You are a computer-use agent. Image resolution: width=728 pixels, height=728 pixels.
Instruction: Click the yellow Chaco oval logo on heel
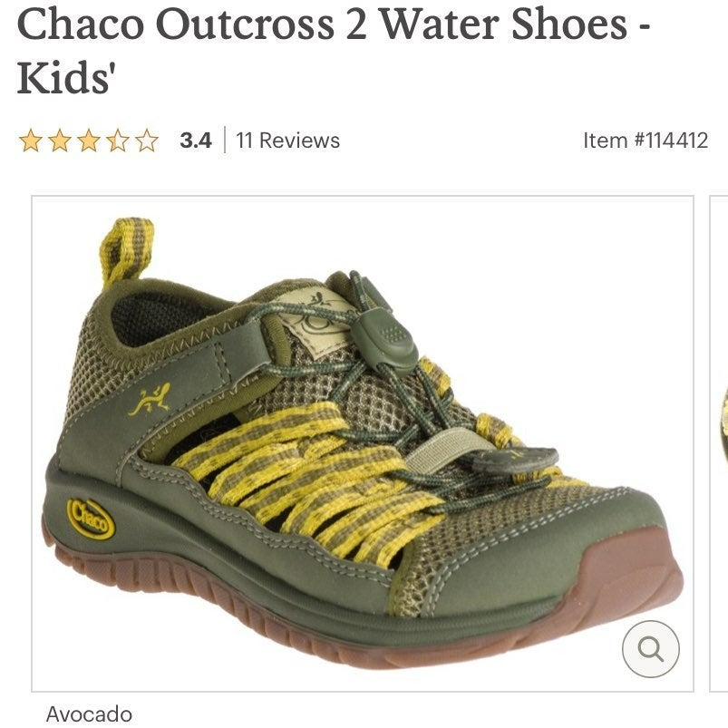[91, 519]
